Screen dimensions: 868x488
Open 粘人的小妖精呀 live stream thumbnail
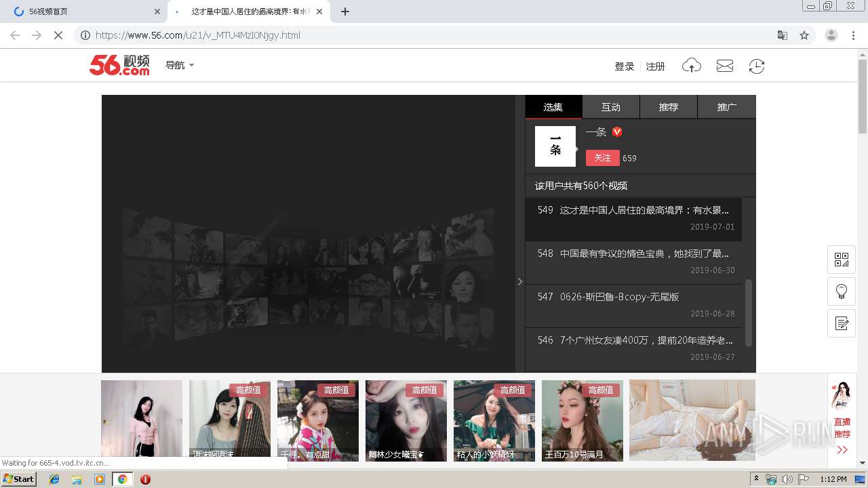[494, 420]
